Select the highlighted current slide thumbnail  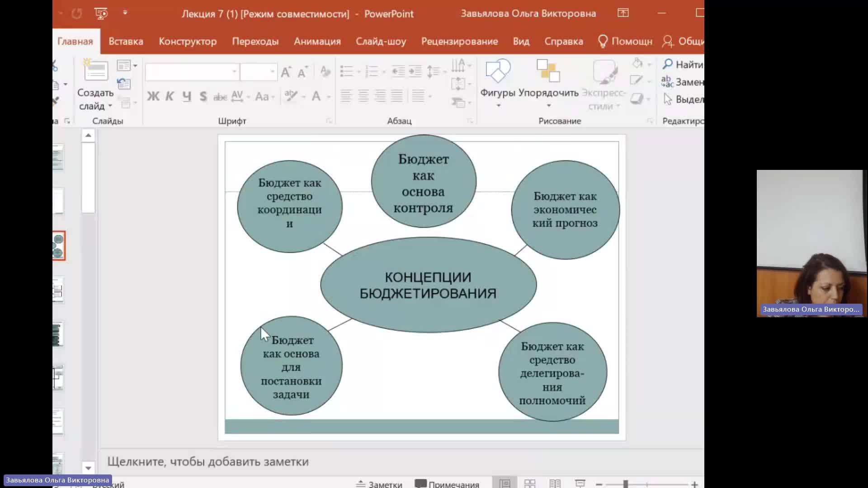(x=59, y=246)
